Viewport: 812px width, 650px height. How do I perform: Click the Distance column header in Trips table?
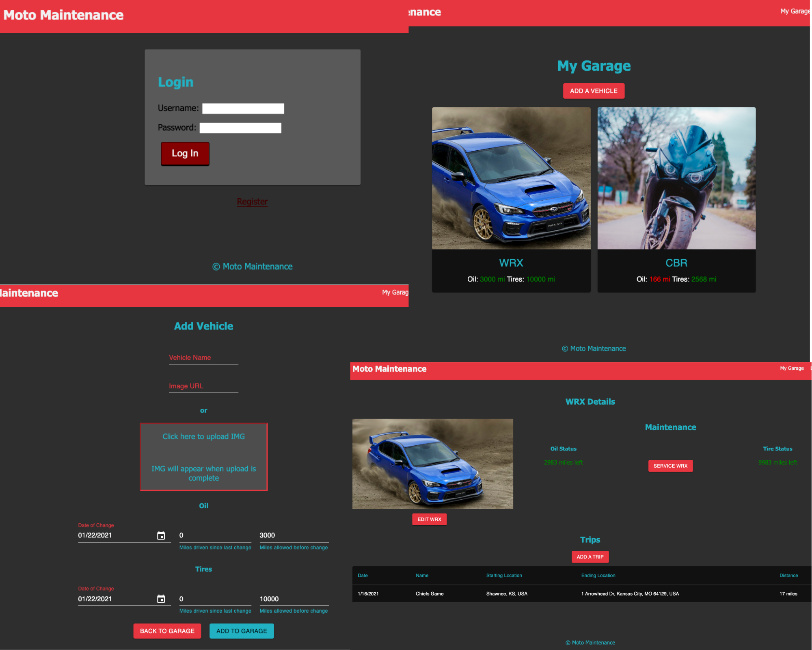788,576
